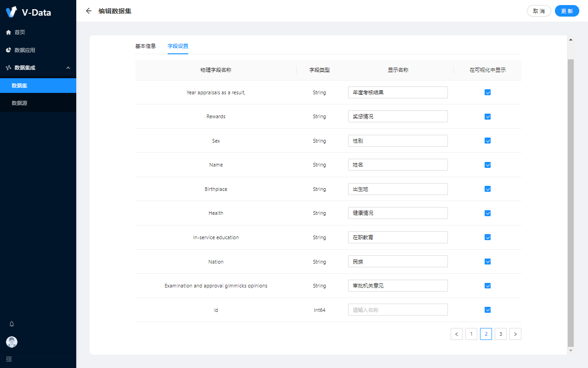Click the user avatar in sidebar
588x368 pixels.
(x=11, y=342)
